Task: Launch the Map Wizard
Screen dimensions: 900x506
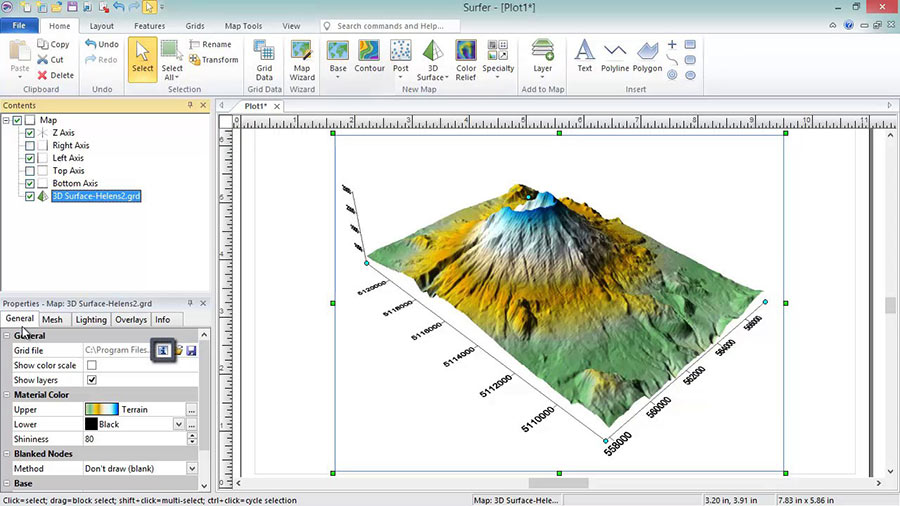Action: coord(302,60)
